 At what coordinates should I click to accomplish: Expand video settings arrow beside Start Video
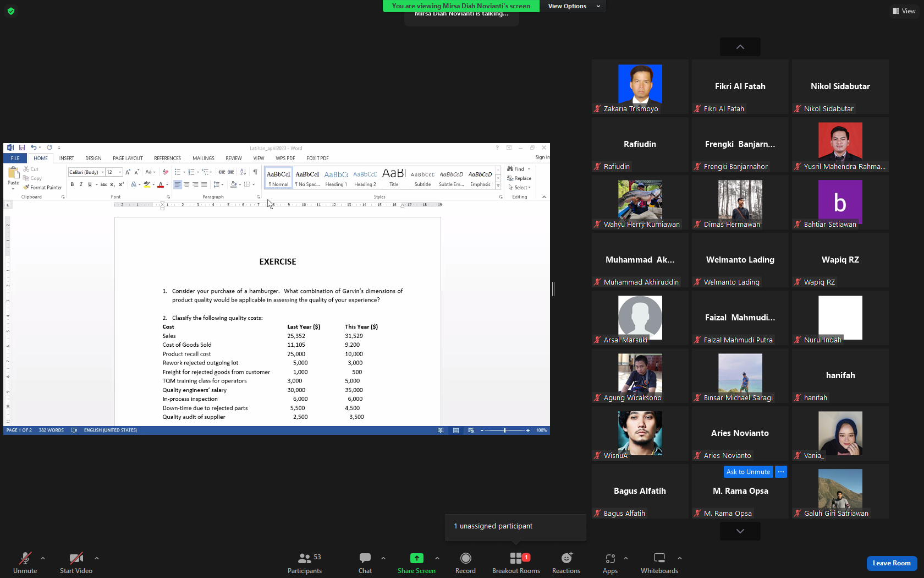pos(97,558)
